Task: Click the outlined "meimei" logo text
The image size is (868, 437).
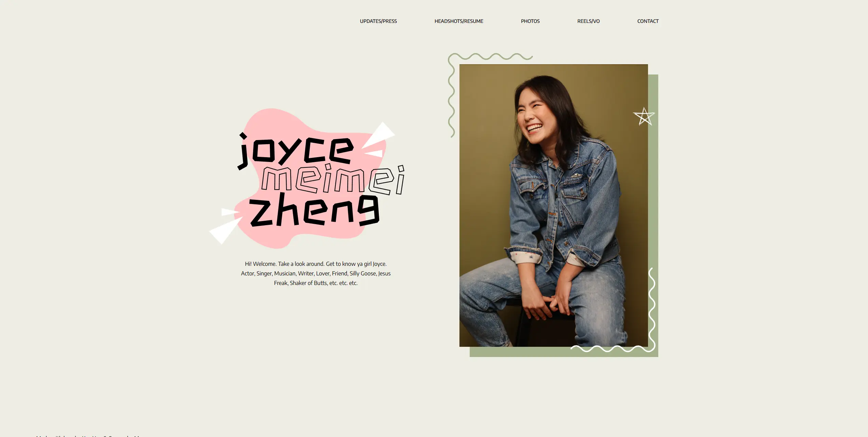Action: [333, 179]
